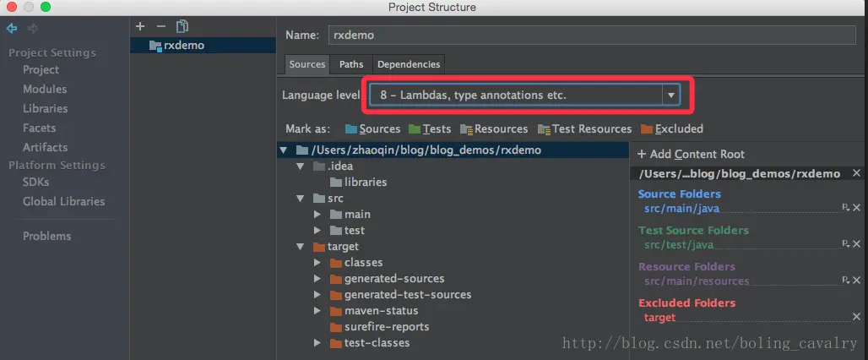Unmark target excluded folder
Viewport: 868px width, 360px height.
click(x=856, y=317)
